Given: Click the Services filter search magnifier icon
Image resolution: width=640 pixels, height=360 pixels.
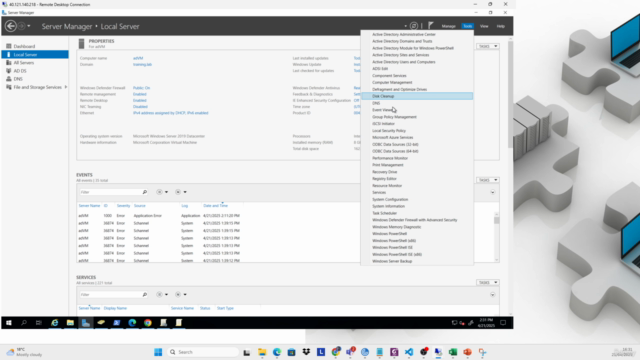Looking at the screenshot, I should [144, 294].
